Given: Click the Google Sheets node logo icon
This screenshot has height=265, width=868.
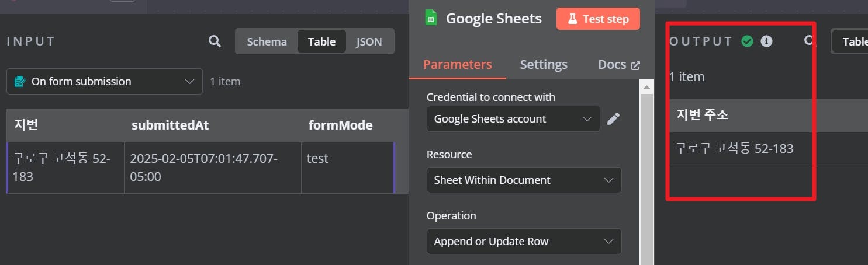Looking at the screenshot, I should coord(431,18).
